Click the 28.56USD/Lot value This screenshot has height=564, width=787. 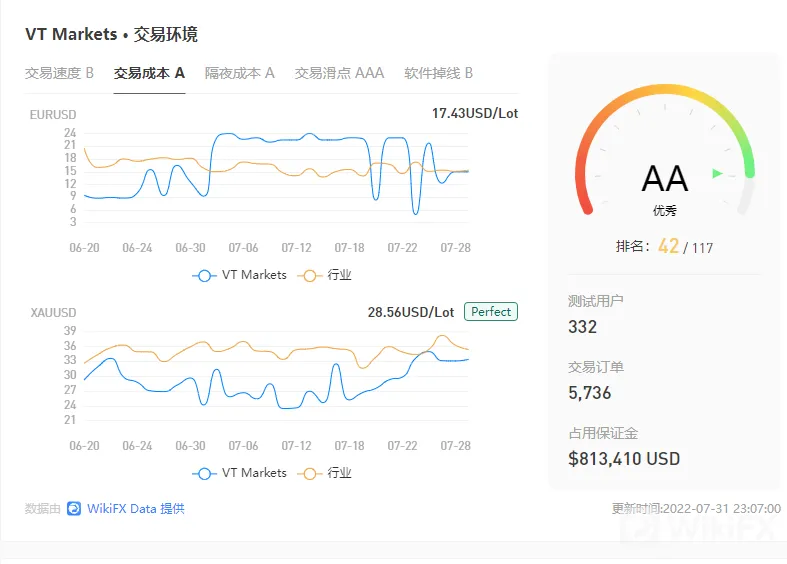click(411, 312)
